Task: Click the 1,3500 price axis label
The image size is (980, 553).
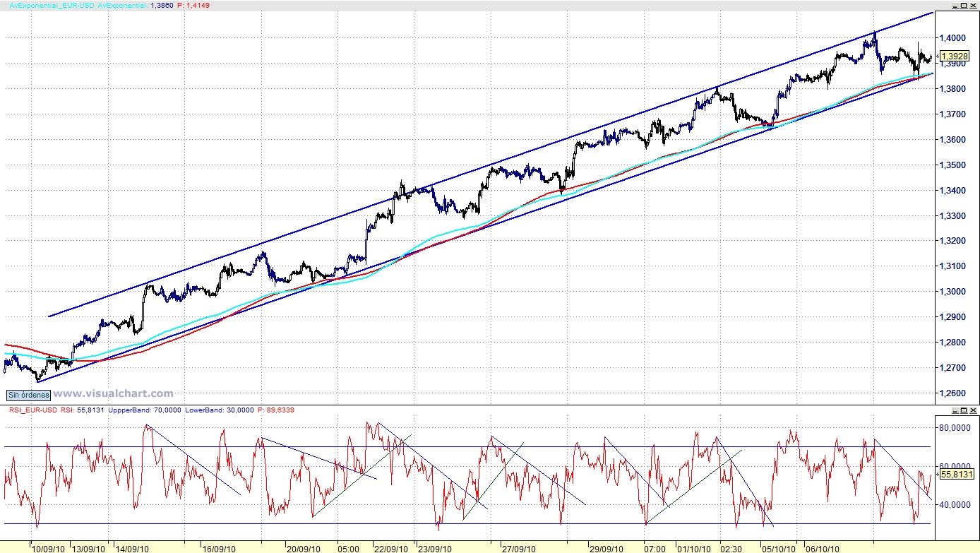Action: click(953, 165)
